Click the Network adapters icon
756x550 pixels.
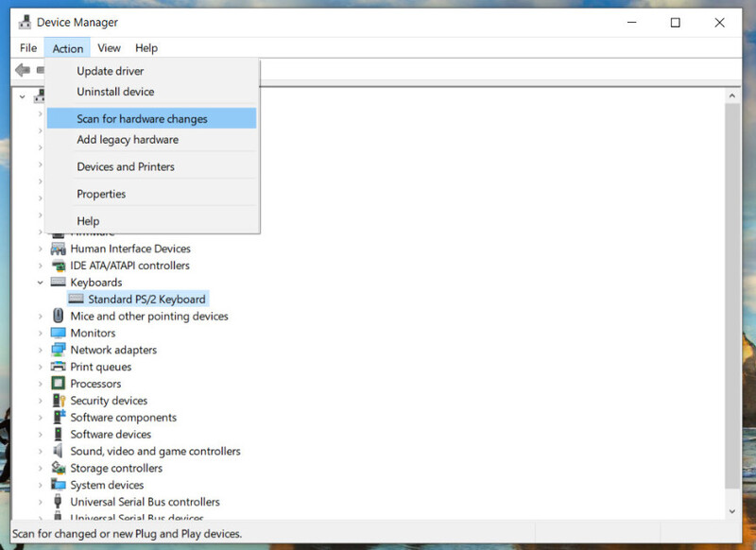pos(59,350)
